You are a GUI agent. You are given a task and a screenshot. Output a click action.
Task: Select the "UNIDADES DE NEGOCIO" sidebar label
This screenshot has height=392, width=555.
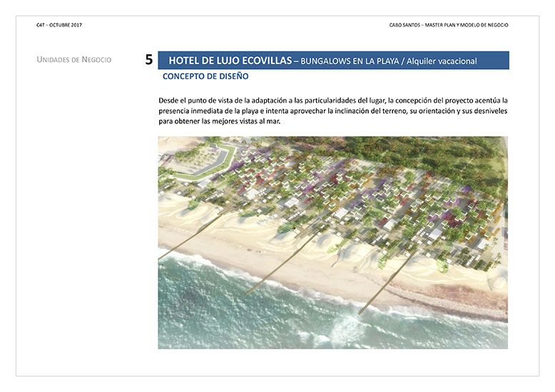point(73,60)
